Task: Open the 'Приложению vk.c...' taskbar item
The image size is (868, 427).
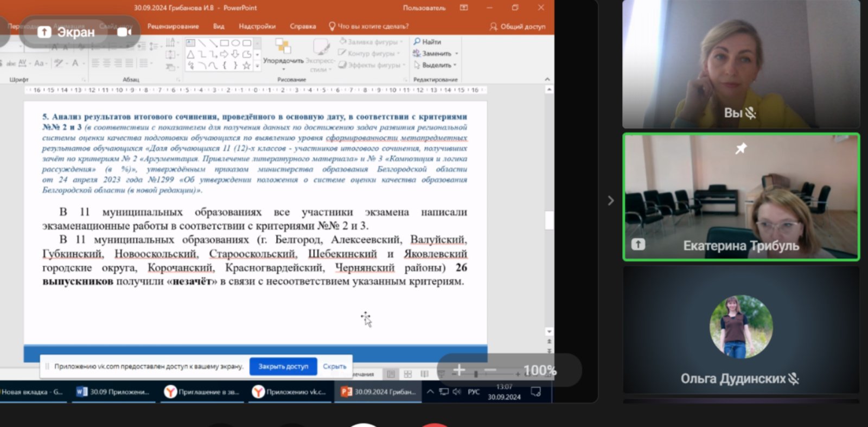Action: [290, 392]
